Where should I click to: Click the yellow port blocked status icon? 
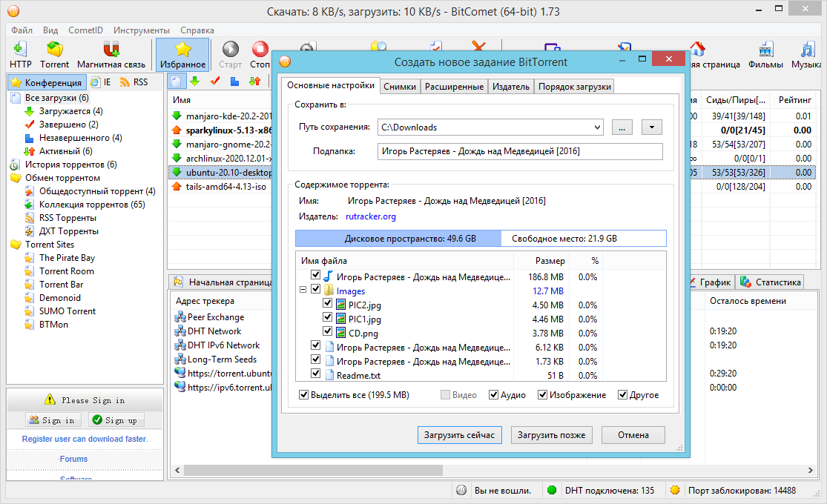click(674, 491)
